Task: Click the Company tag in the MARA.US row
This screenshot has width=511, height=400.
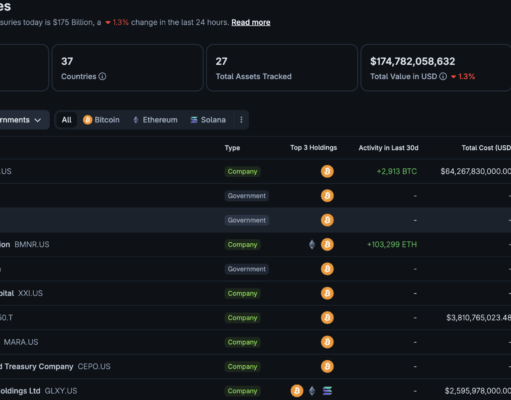Action: click(242, 342)
